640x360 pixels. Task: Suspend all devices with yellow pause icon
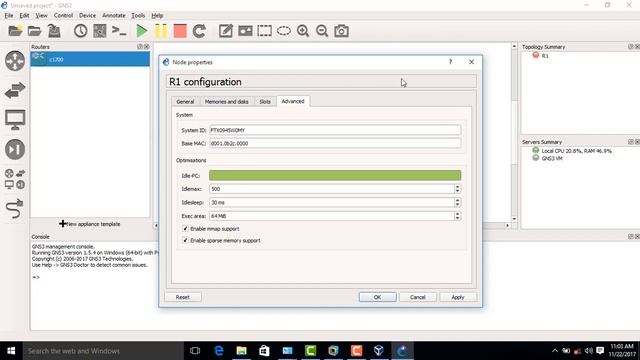coord(161,31)
